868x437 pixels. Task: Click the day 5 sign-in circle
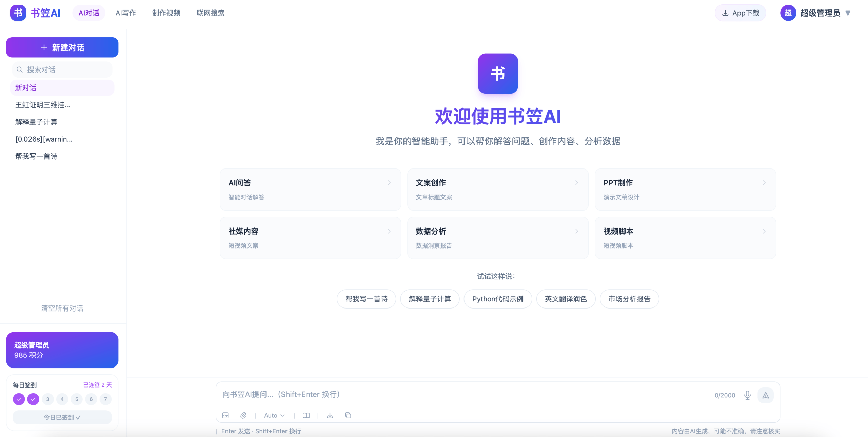[x=77, y=399]
